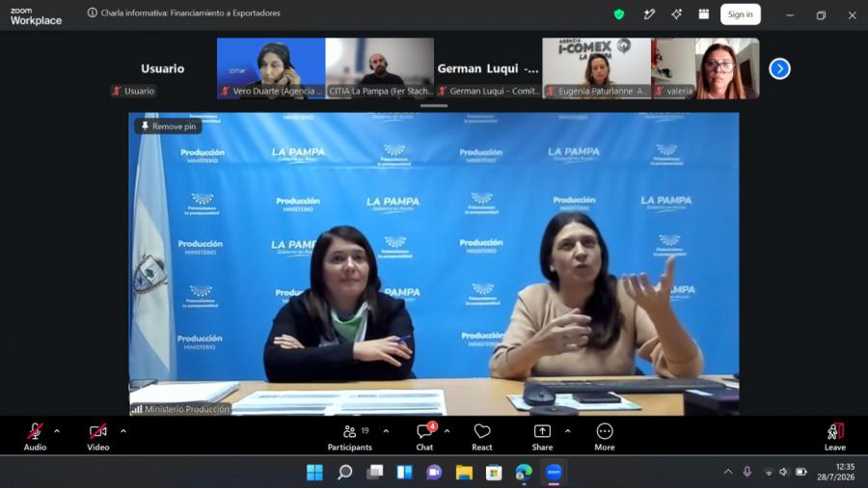The width and height of the screenshot is (868, 489).
Task: Click the Ministerio Producción name label
Action: [x=186, y=409]
